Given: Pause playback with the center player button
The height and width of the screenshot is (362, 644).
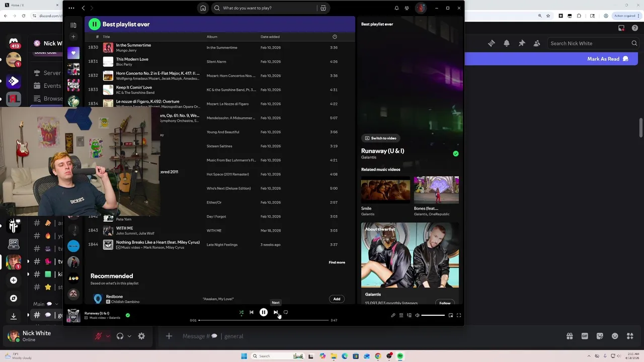Looking at the screenshot, I should pos(264,312).
